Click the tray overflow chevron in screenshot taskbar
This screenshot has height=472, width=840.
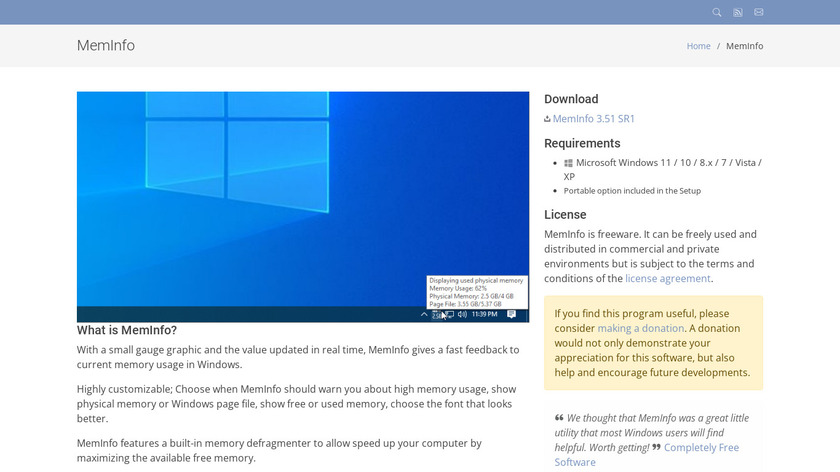coord(424,314)
